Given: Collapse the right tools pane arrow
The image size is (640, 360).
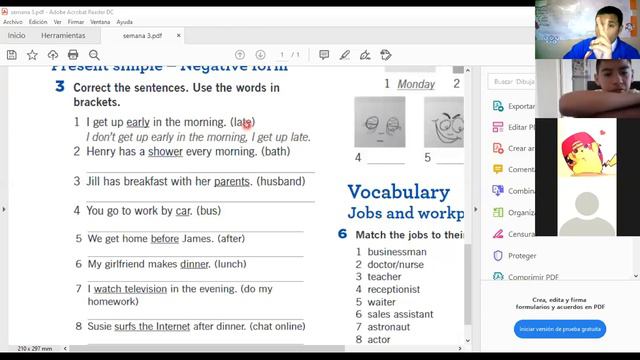Looking at the screenshot, I should coord(476,209).
